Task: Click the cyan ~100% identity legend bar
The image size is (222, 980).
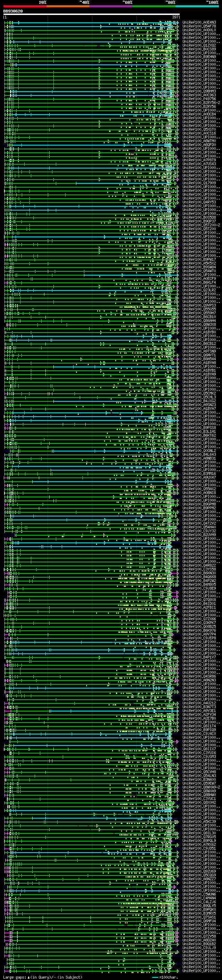Action: pos(197,7)
